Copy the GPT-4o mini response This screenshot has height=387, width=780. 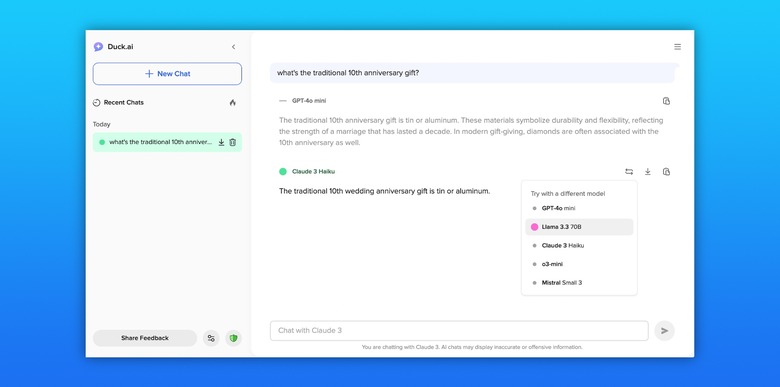pos(667,101)
